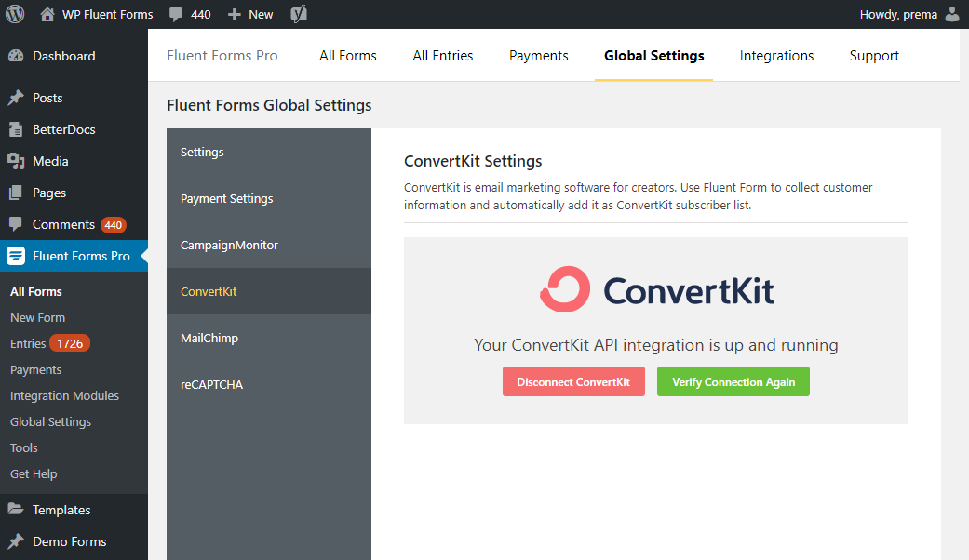Click Disconnect ConvertKit button
Screen dimensions: 969x560
coord(573,381)
